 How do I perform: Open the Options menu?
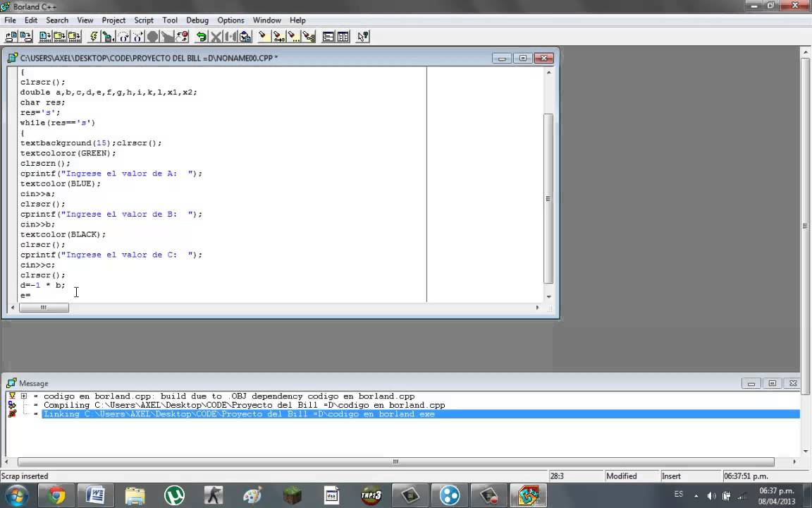[230, 20]
